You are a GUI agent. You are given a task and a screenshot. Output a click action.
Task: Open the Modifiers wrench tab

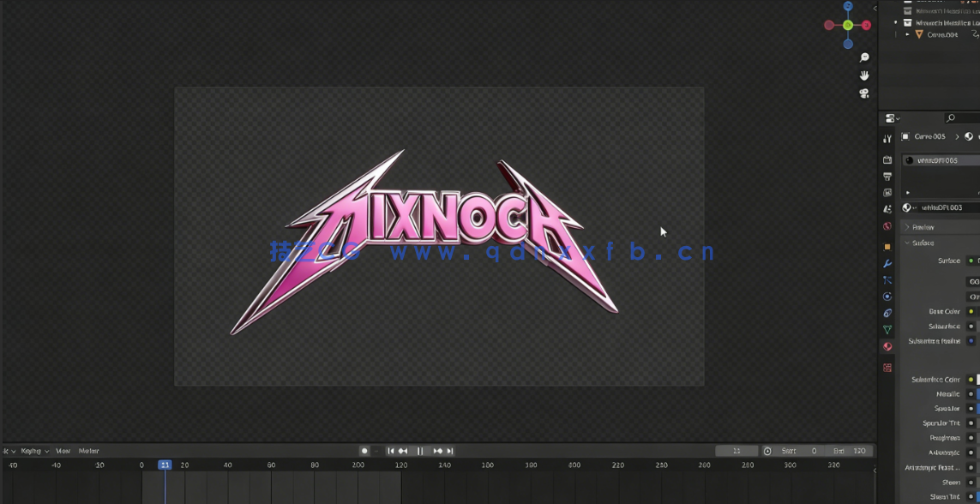click(x=887, y=263)
